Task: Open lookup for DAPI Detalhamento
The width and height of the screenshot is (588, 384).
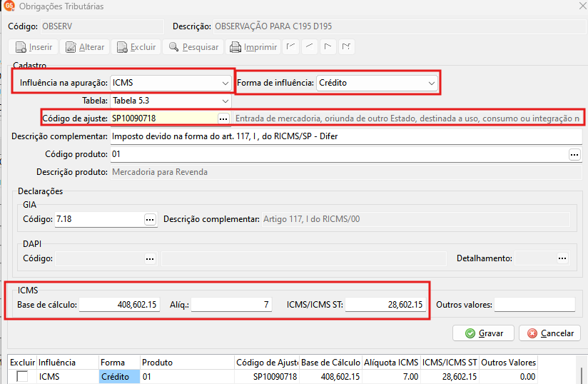Action: [x=562, y=258]
